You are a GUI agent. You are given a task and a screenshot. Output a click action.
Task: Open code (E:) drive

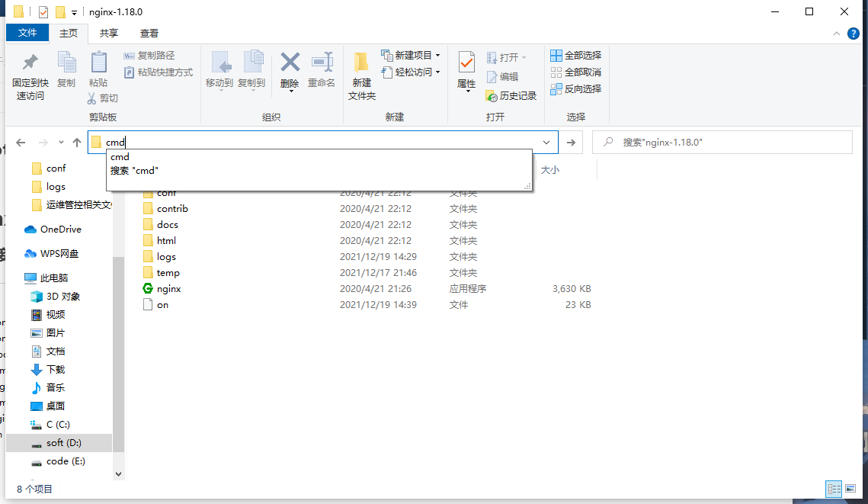tap(66, 461)
